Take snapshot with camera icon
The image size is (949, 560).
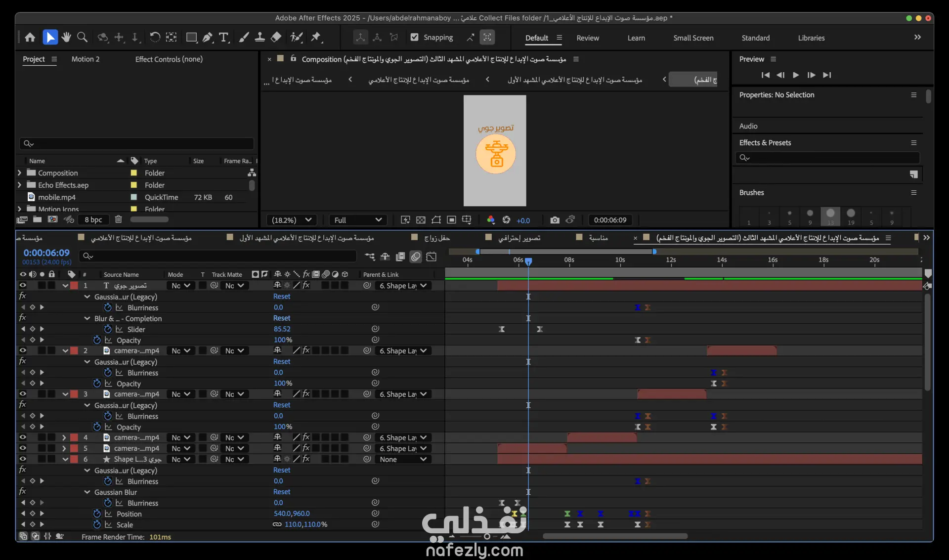point(555,220)
